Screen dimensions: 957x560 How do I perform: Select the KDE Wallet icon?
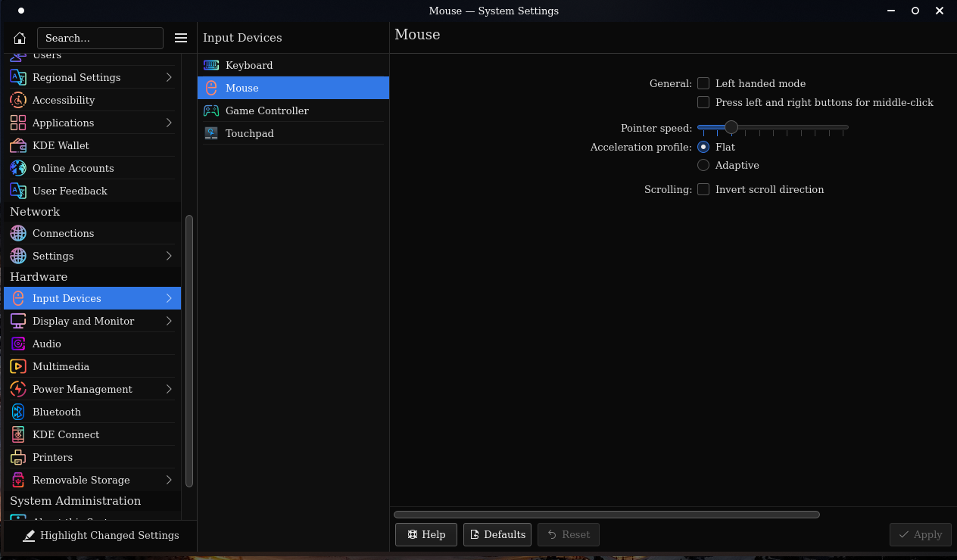click(18, 145)
